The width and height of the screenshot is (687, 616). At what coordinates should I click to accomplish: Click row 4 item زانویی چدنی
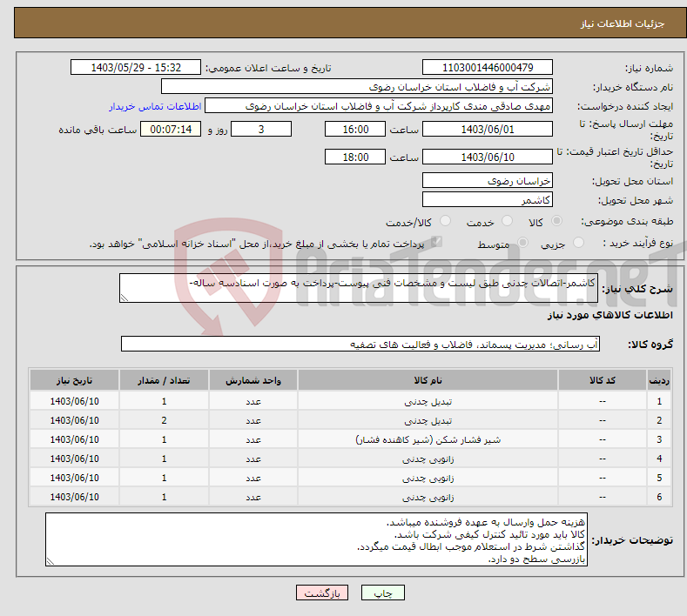tap(428, 459)
